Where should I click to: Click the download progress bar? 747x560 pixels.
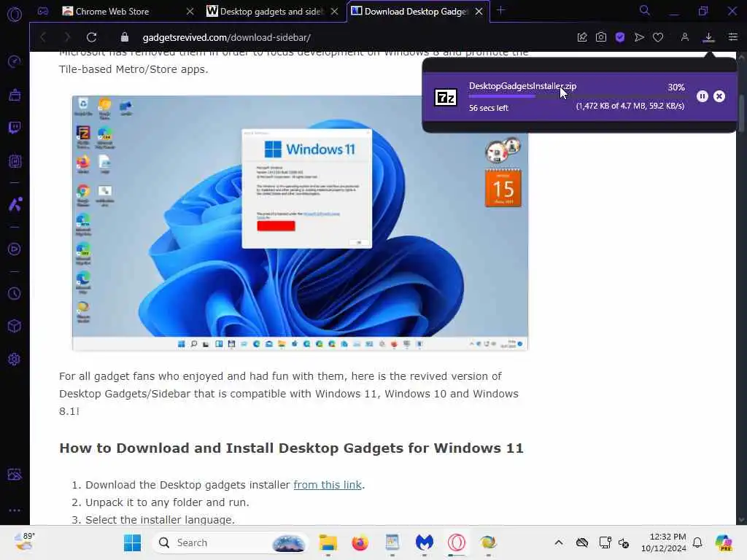coord(577,96)
